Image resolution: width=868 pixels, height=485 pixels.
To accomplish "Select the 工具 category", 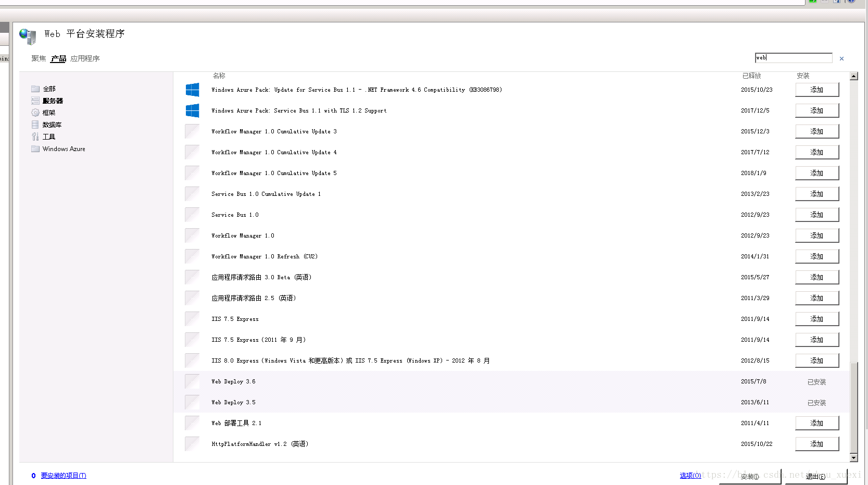I will pos(43,136).
